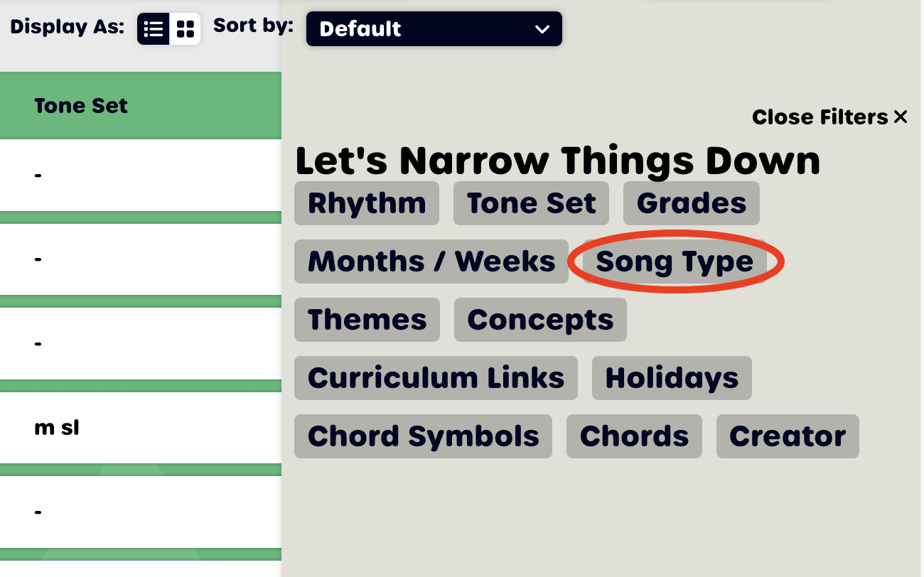Switch to list view display
The width and height of the screenshot is (924, 577).
click(x=154, y=29)
